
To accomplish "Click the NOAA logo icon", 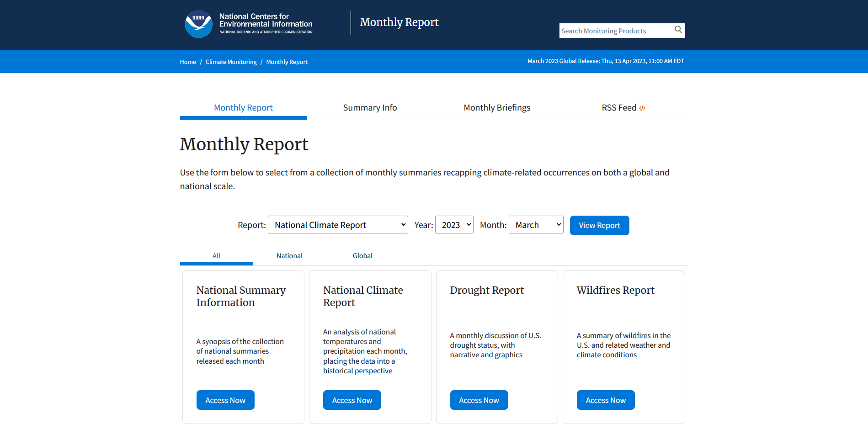I will 198,24.
